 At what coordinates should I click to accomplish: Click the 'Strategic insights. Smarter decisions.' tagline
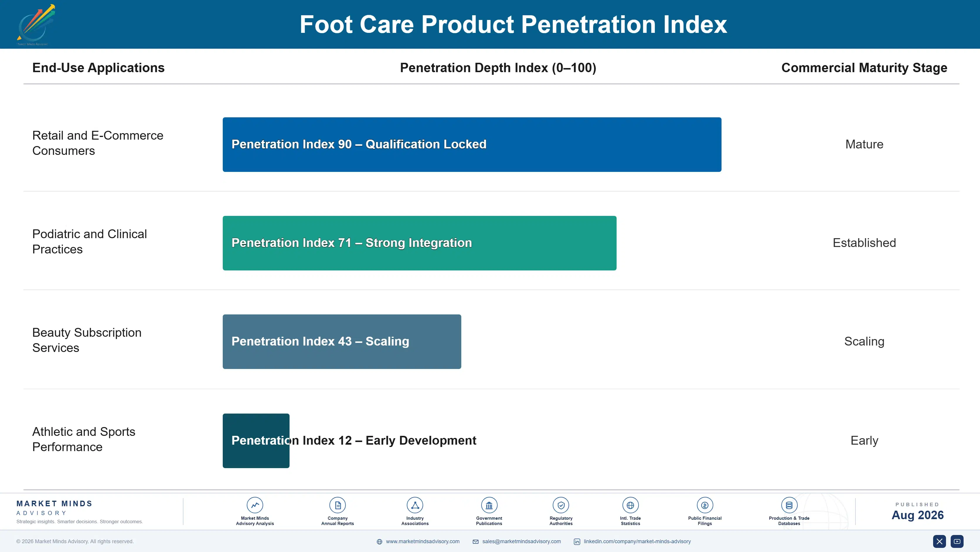pos(79,521)
